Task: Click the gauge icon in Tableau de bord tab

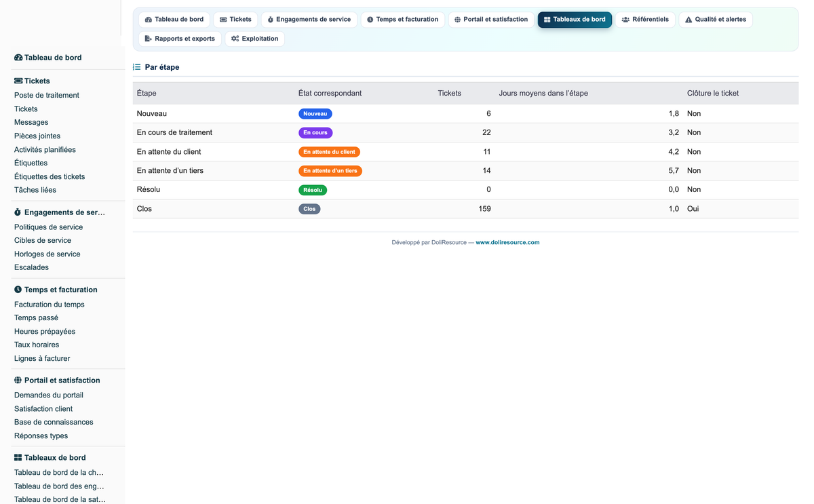Action: tap(149, 20)
